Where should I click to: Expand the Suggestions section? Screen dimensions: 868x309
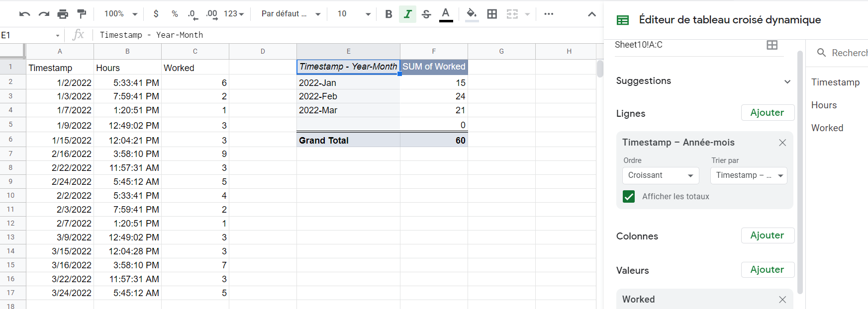787,81
